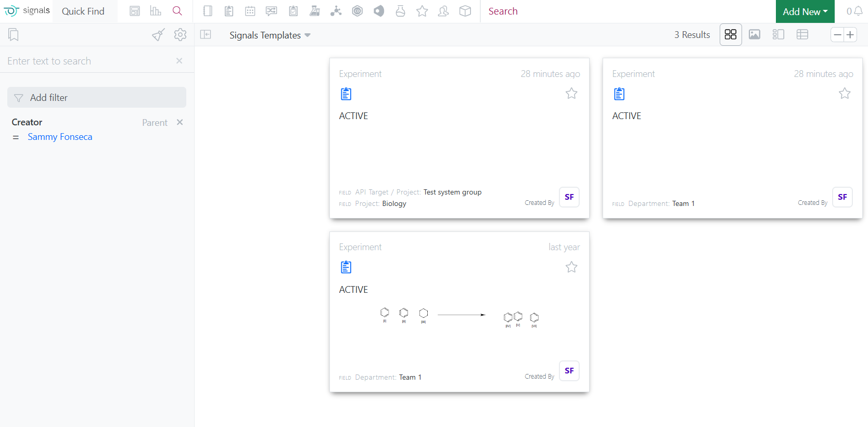Star the last year experiment card
The width and height of the screenshot is (868, 427).
(571, 267)
